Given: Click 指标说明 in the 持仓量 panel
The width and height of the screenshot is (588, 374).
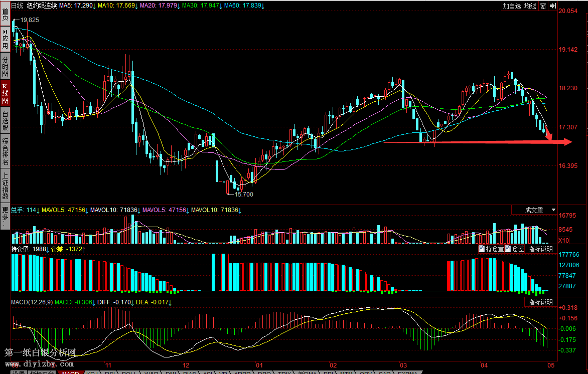Looking at the screenshot, I should click(x=540, y=249).
